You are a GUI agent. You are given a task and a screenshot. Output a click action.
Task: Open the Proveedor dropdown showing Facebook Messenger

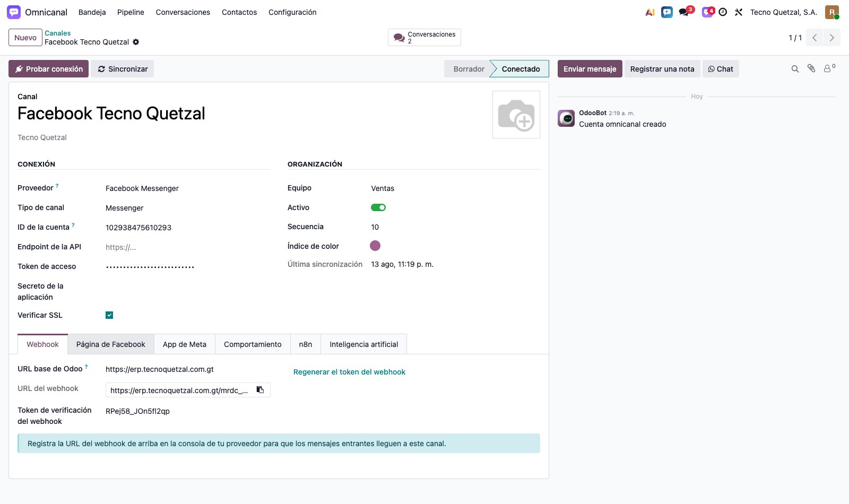[188, 188]
